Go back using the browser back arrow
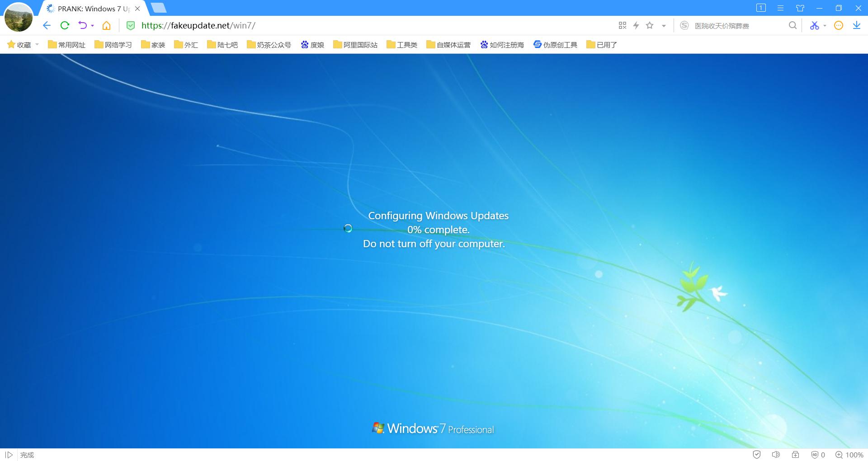 [47, 25]
